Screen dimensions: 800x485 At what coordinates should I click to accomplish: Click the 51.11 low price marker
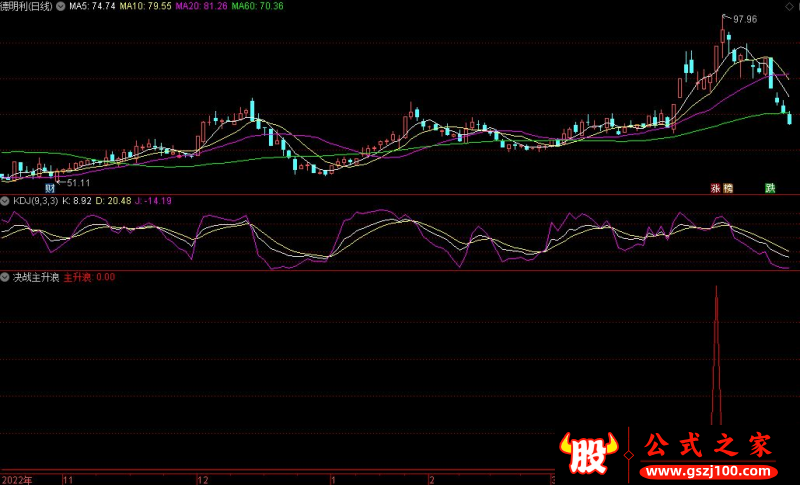tap(77, 182)
